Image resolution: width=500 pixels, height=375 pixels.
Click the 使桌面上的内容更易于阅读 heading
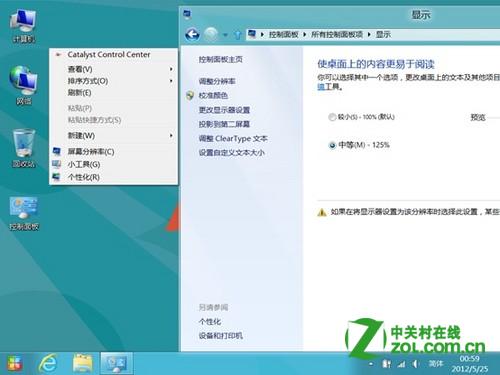(x=376, y=64)
